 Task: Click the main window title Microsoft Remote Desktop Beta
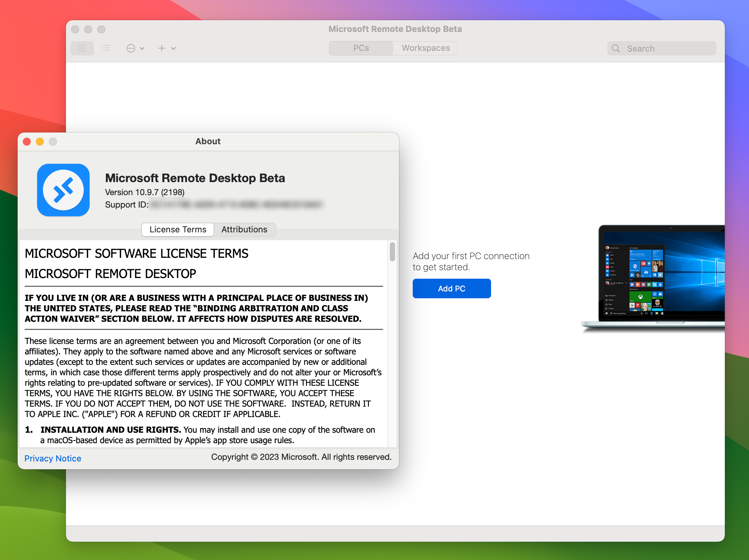(x=395, y=29)
